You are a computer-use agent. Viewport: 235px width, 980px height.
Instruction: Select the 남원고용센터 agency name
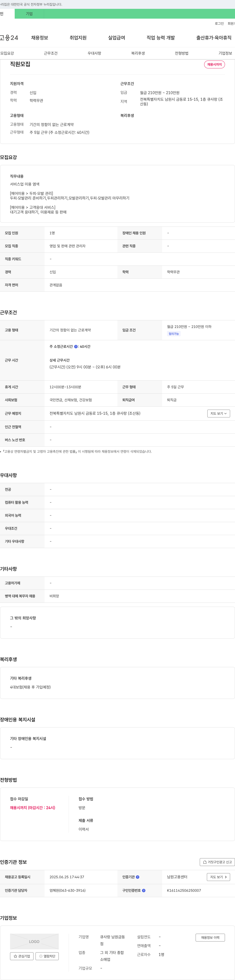177,877
